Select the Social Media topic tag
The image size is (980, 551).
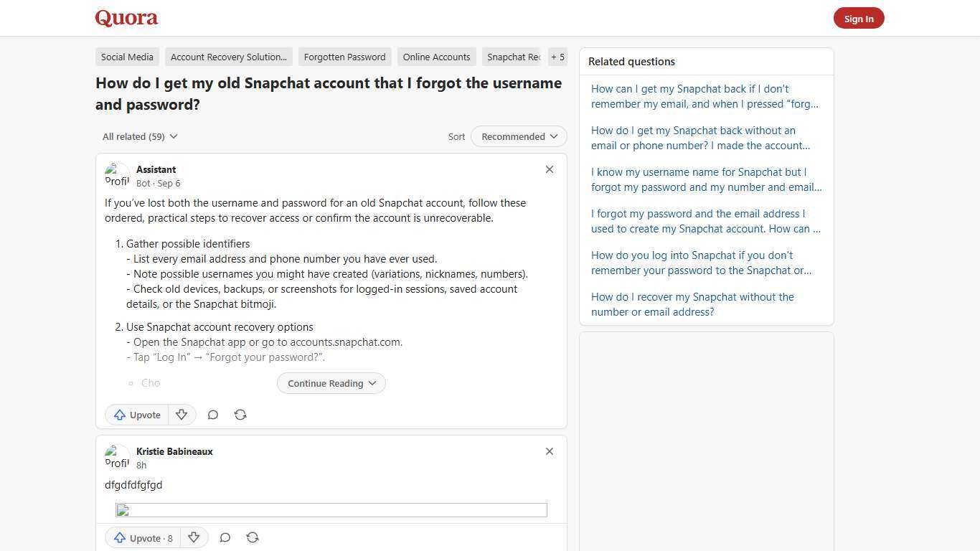(127, 57)
